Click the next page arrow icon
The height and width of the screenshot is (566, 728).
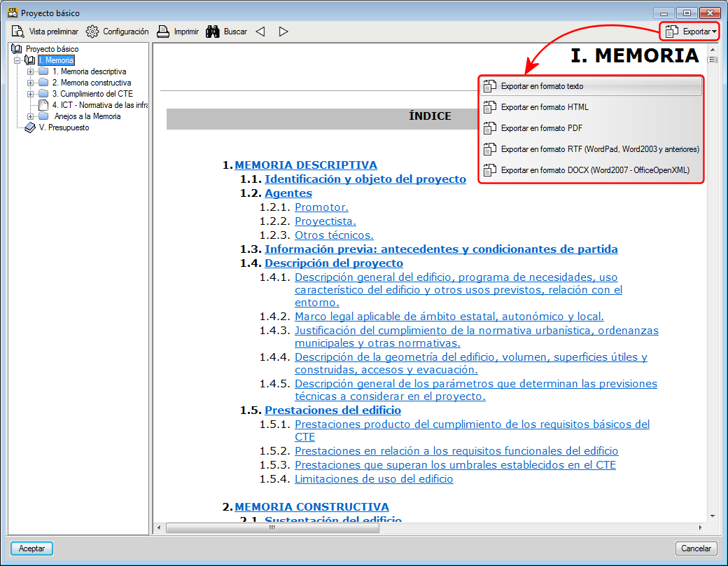[x=282, y=31]
